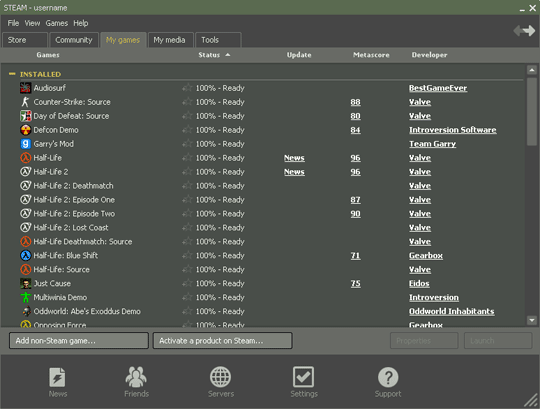Open the Friends icon
Image resolution: width=540 pixels, height=409 pixels.
(x=136, y=377)
